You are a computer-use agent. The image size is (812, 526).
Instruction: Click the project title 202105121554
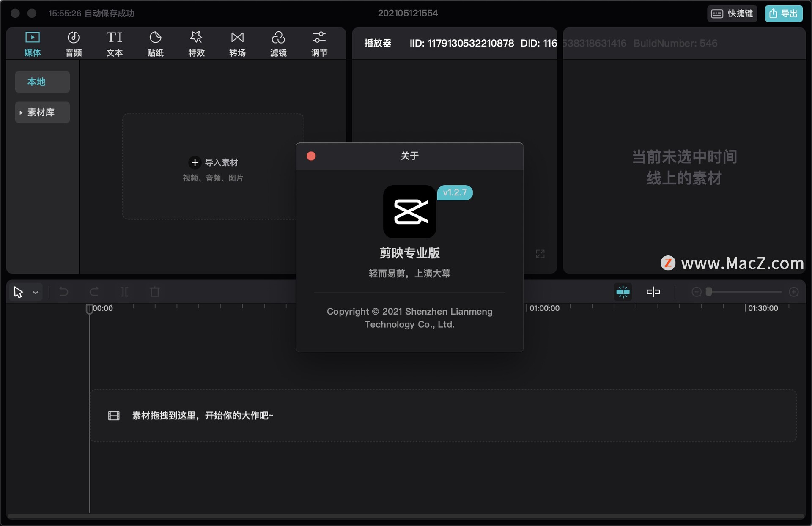coord(408,13)
